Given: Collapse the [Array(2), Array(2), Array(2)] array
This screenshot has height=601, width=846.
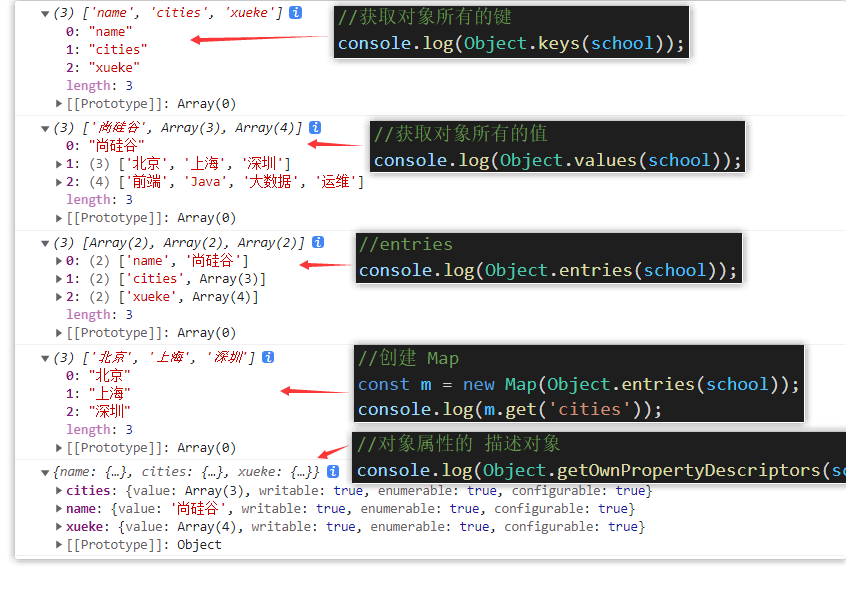Looking at the screenshot, I should 45,243.
